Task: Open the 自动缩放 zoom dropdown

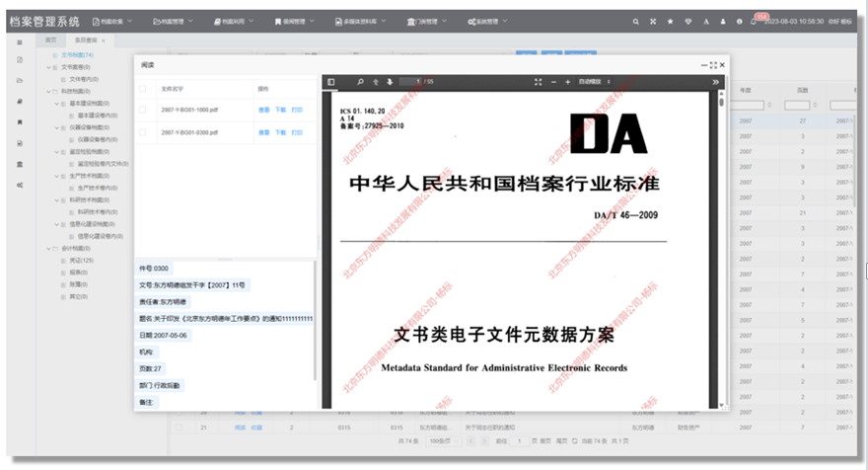Action: (596, 82)
